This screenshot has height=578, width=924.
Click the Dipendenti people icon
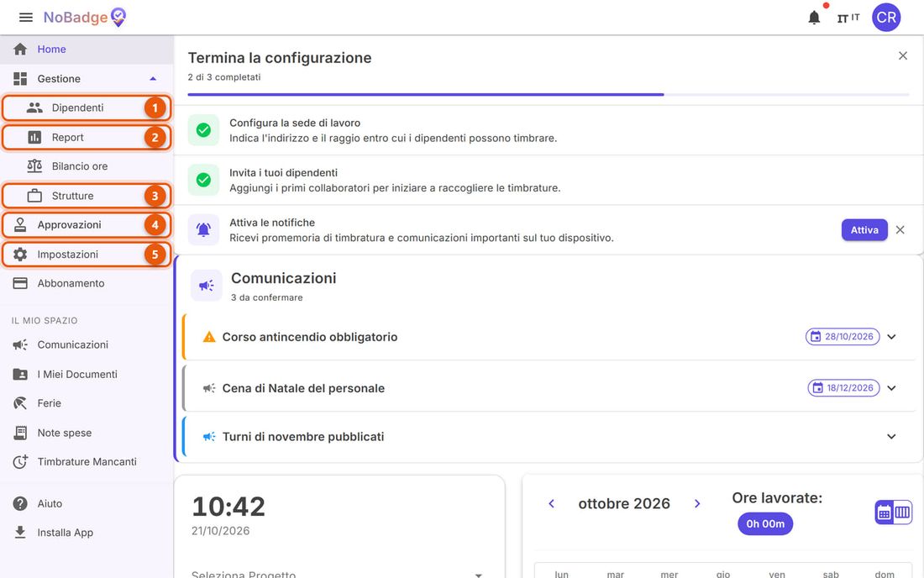click(x=34, y=108)
